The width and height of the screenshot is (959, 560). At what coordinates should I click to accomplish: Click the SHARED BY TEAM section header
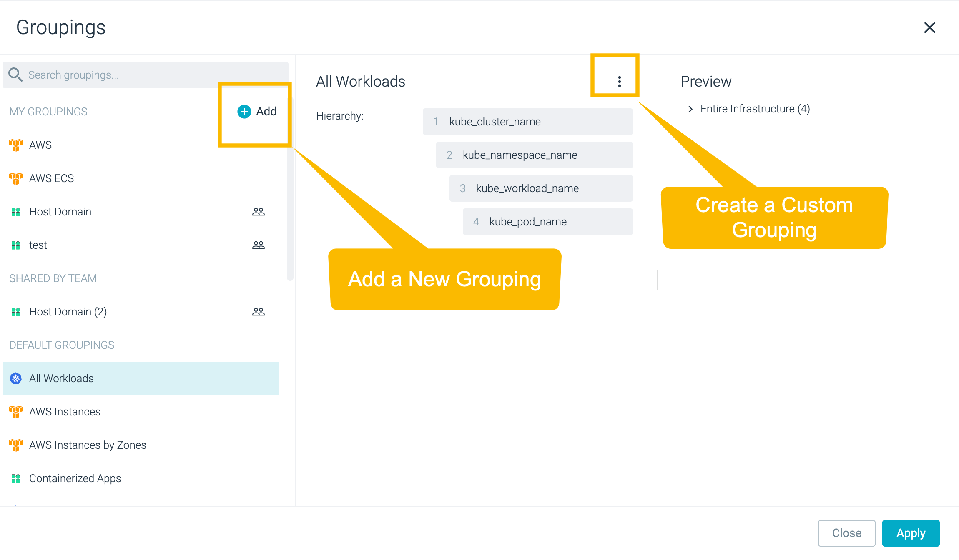(x=53, y=278)
